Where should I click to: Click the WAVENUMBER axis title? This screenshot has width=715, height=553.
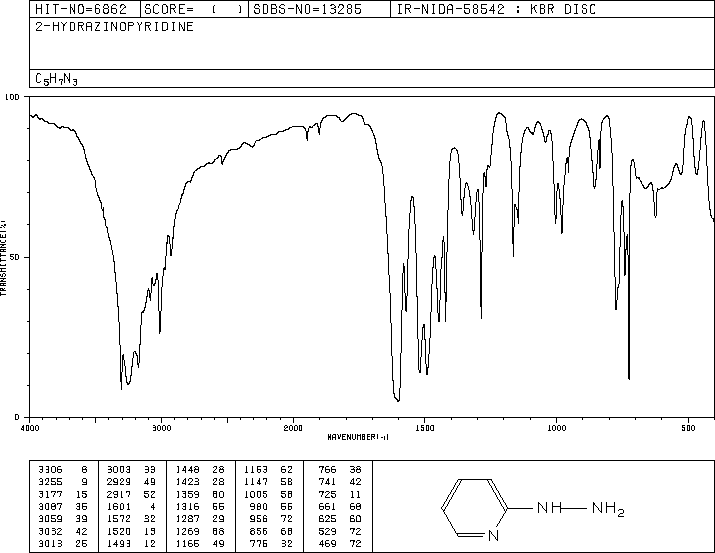(x=358, y=437)
